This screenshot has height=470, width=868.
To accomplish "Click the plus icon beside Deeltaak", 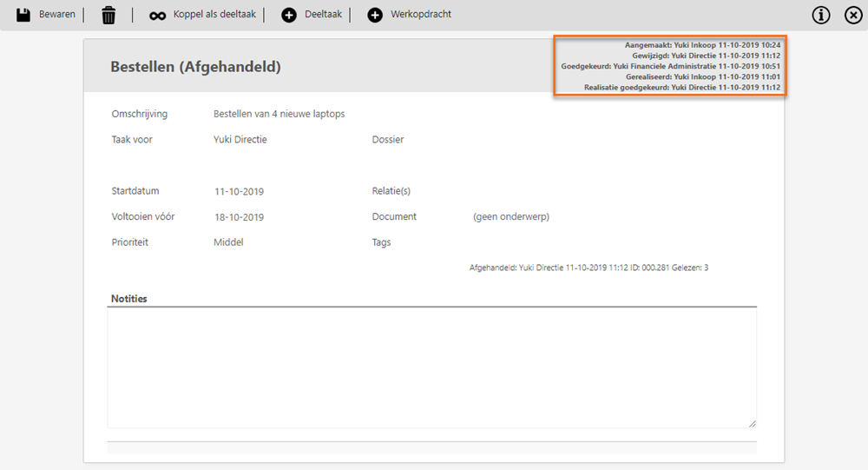I will [x=289, y=15].
